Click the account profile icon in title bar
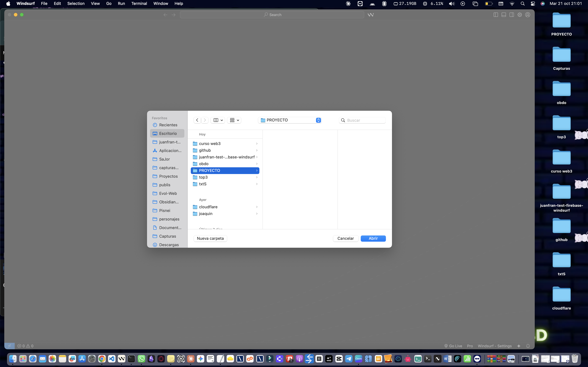The width and height of the screenshot is (588, 367). click(528, 15)
